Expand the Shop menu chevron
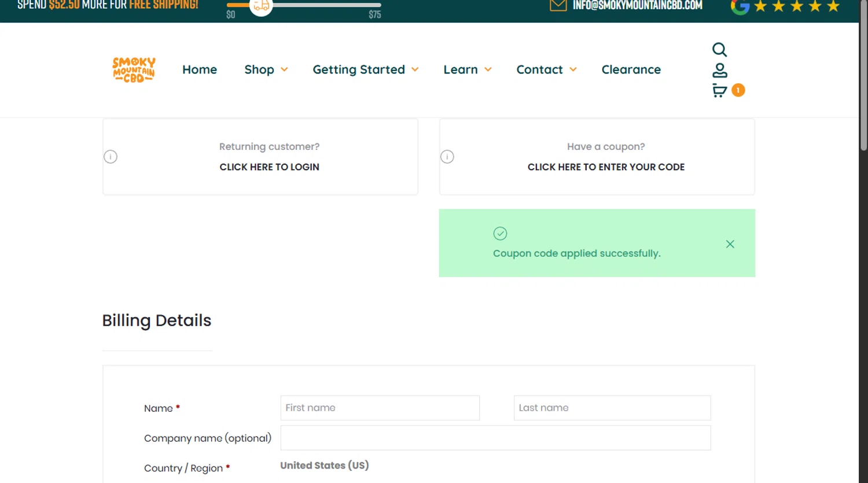 point(284,69)
